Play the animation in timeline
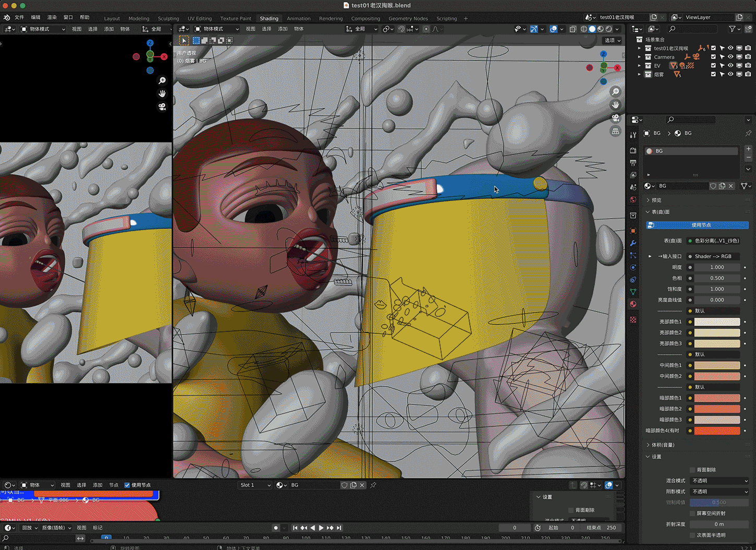This screenshot has width=756, height=550. coord(321,528)
